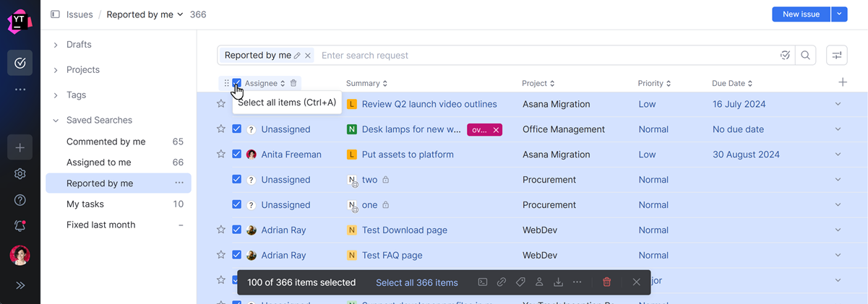Delete selected issues with red trash icon
The width and height of the screenshot is (868, 304).
(607, 282)
